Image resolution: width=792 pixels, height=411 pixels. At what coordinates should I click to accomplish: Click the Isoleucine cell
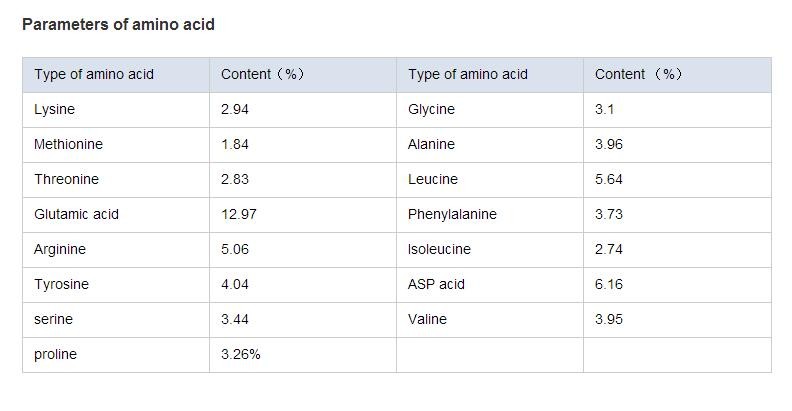pos(439,249)
